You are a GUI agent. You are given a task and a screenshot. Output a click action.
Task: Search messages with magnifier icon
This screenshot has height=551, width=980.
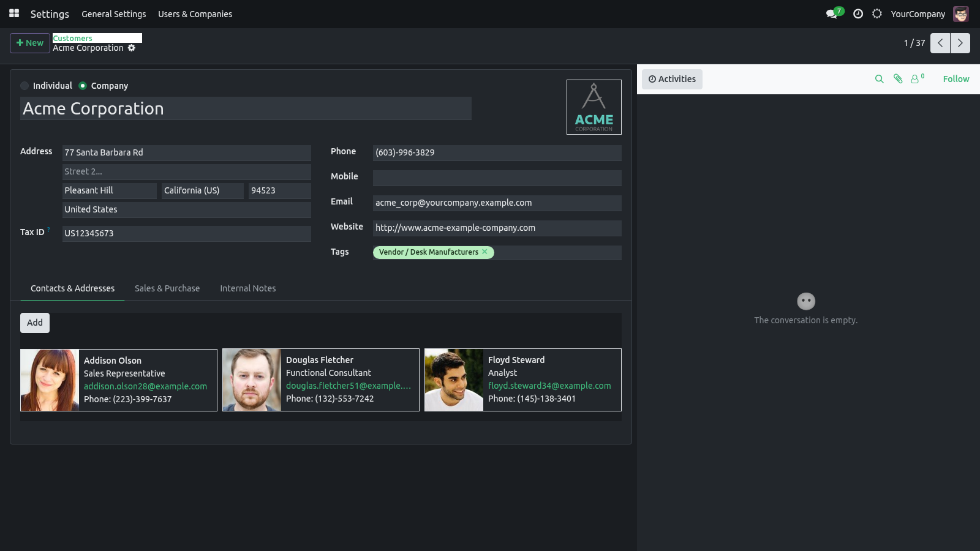pos(880,79)
